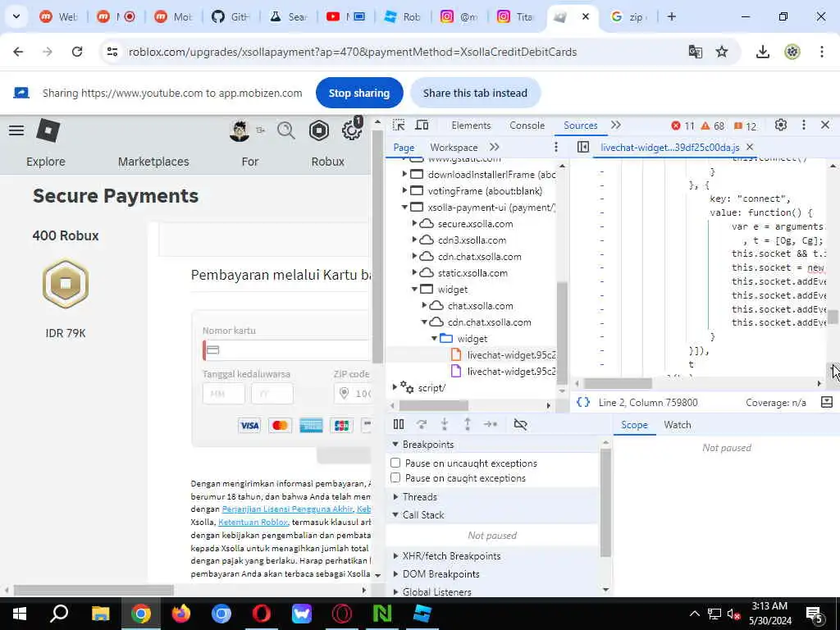Viewport: 840px width, 630px height.
Task: Reload the page
Action: click(x=77, y=52)
